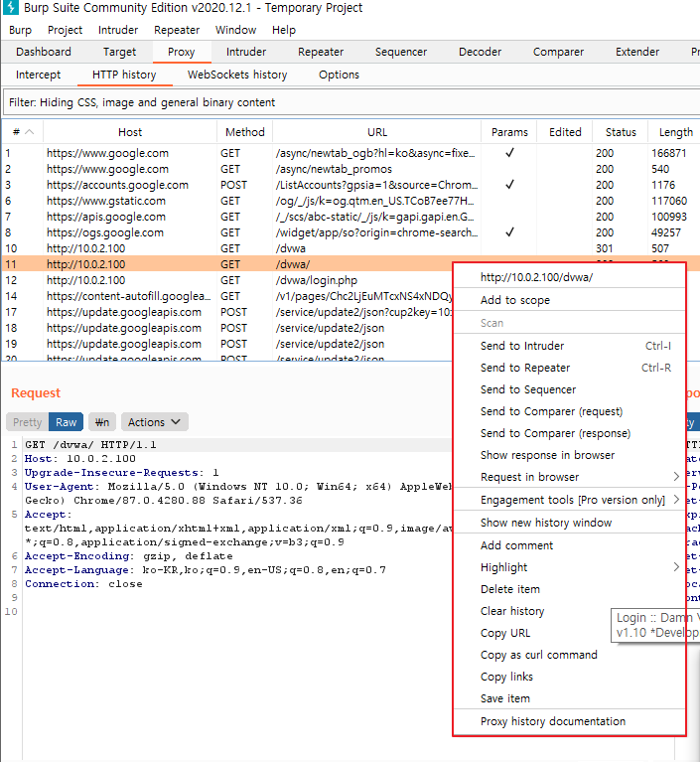
Task: Sort by the Status column header
Action: pyautogui.click(x=621, y=132)
